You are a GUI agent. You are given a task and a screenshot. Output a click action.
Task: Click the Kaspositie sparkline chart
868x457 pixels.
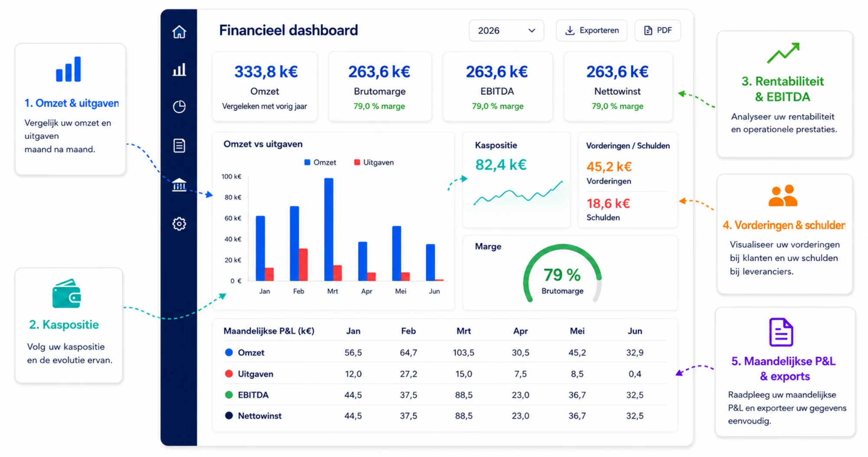518,194
